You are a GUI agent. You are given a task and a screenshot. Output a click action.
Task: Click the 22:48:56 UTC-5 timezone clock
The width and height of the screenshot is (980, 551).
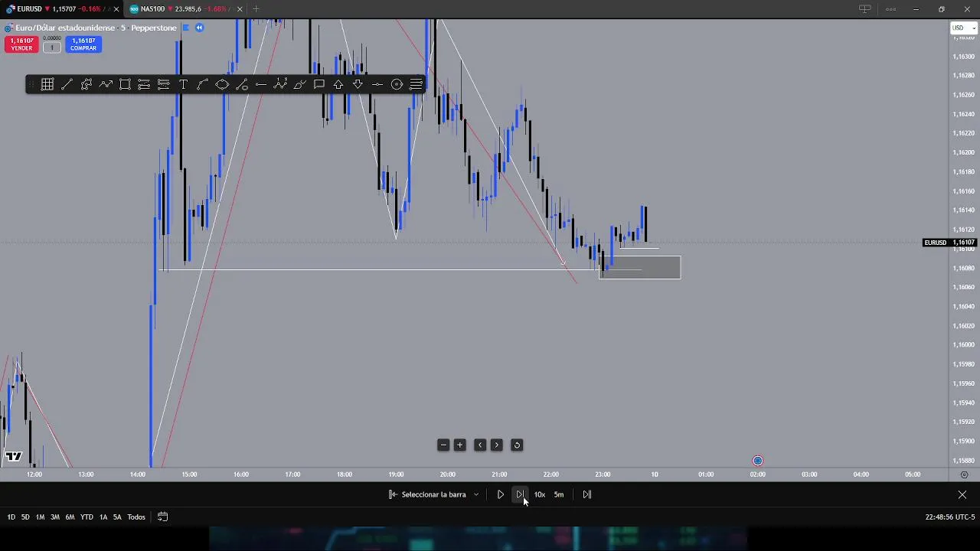pos(949,517)
